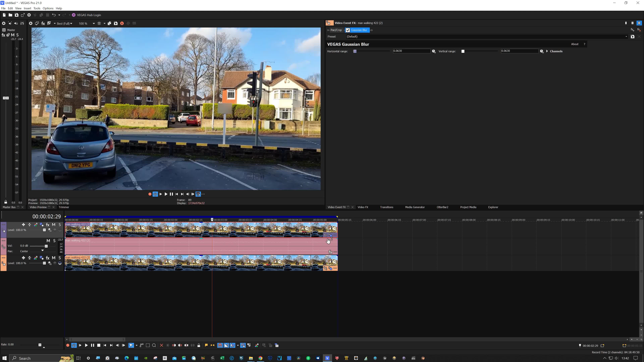Open the Preset (Default) dropdown
This screenshot has height=362, width=644.
point(626,37)
